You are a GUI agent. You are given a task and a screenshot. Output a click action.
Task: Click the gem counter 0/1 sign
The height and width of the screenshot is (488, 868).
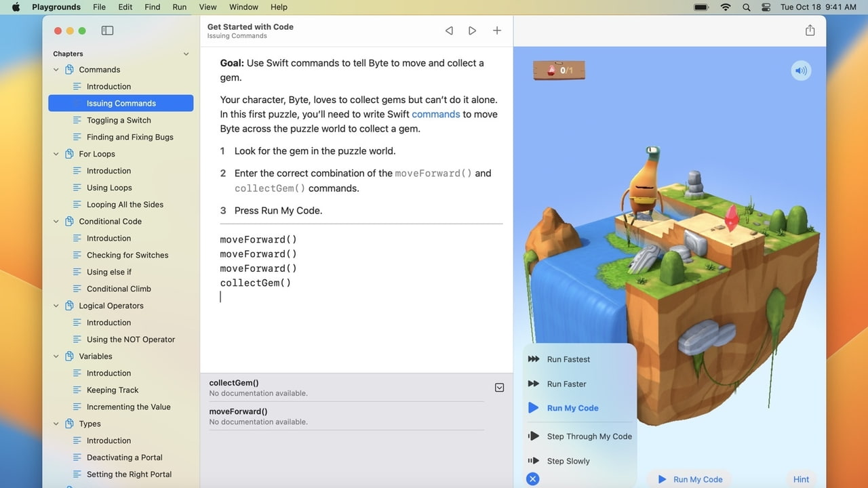point(559,70)
